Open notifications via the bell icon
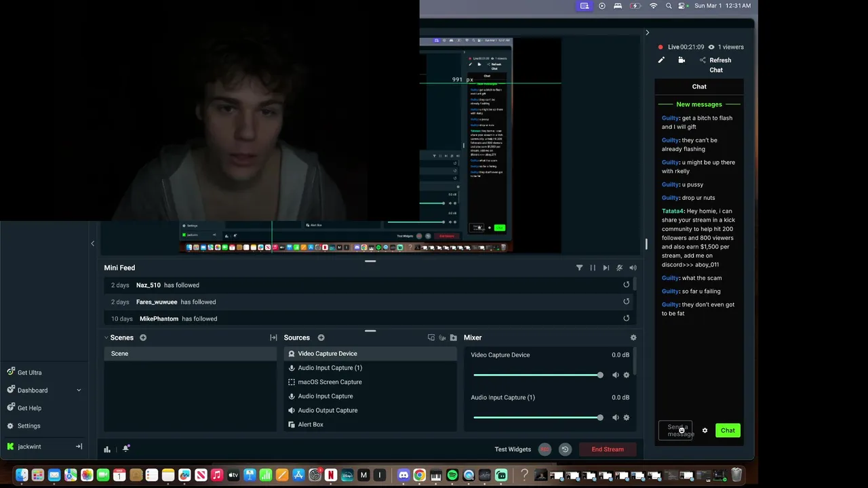The image size is (868, 488). coord(125,449)
